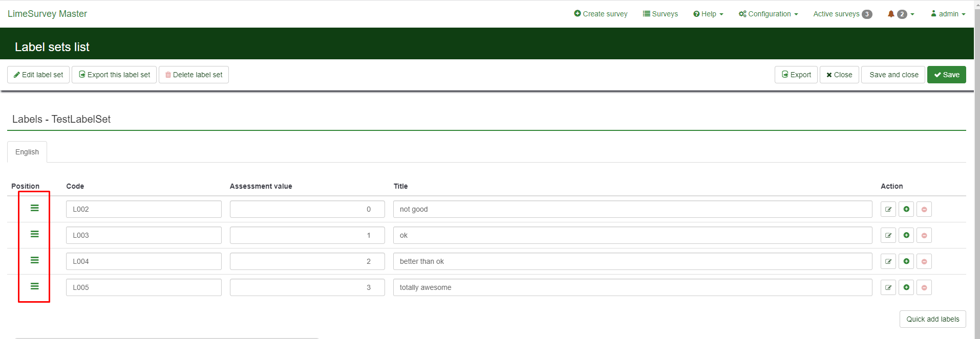980x339 pixels.
Task: Open the editor icon for 'not good' label
Action: tap(888, 209)
